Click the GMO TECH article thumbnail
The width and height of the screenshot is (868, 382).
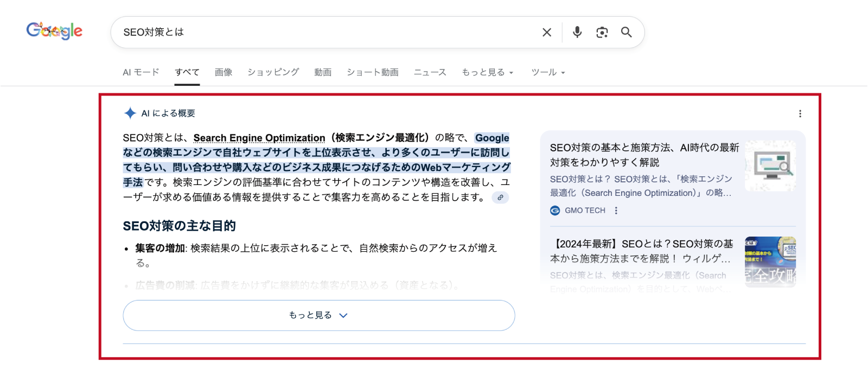click(770, 166)
